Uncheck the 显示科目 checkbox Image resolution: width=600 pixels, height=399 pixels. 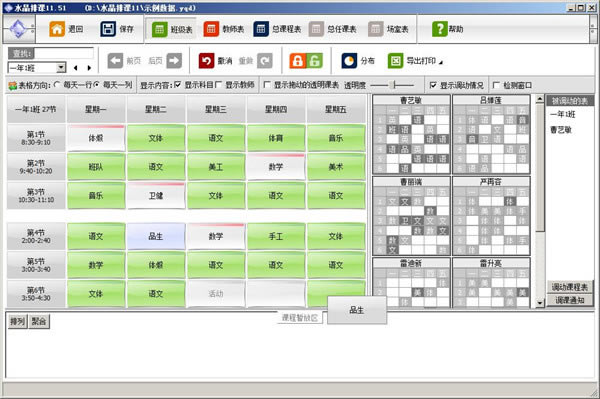point(178,85)
